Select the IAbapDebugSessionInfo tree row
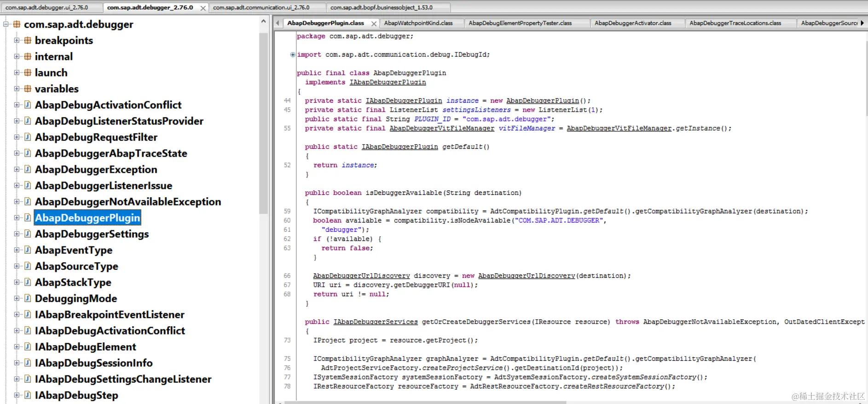The width and height of the screenshot is (868, 404). pos(93,363)
